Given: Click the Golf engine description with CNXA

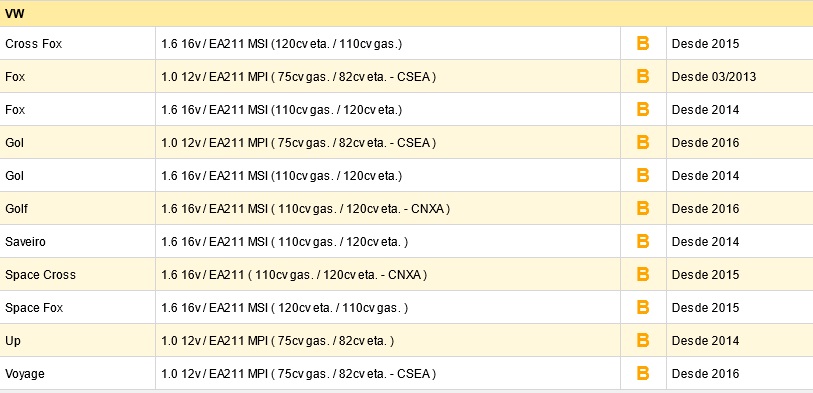Looking at the screenshot, I should [305, 209].
